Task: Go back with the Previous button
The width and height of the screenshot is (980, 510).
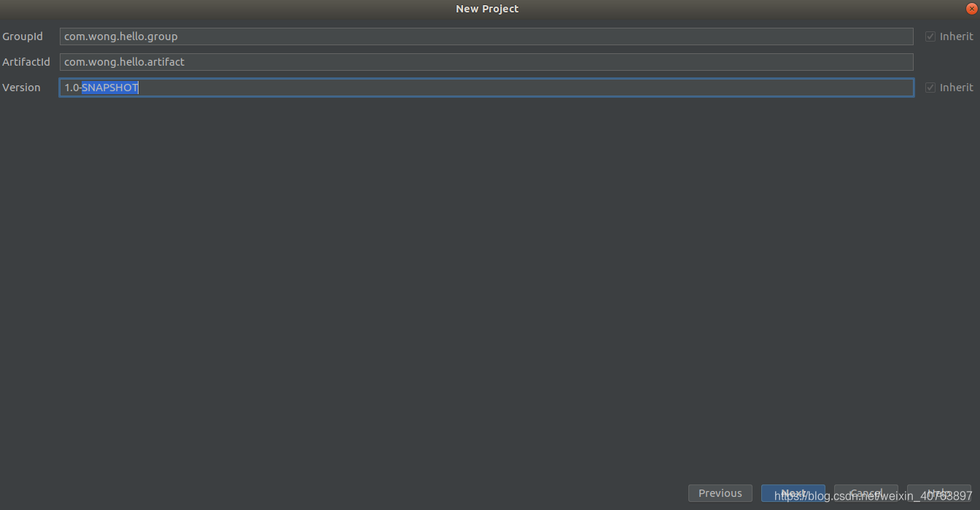Action: 720,493
